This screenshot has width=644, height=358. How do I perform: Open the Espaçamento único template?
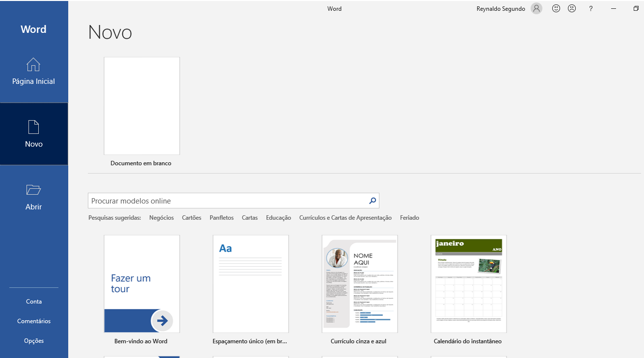click(251, 284)
